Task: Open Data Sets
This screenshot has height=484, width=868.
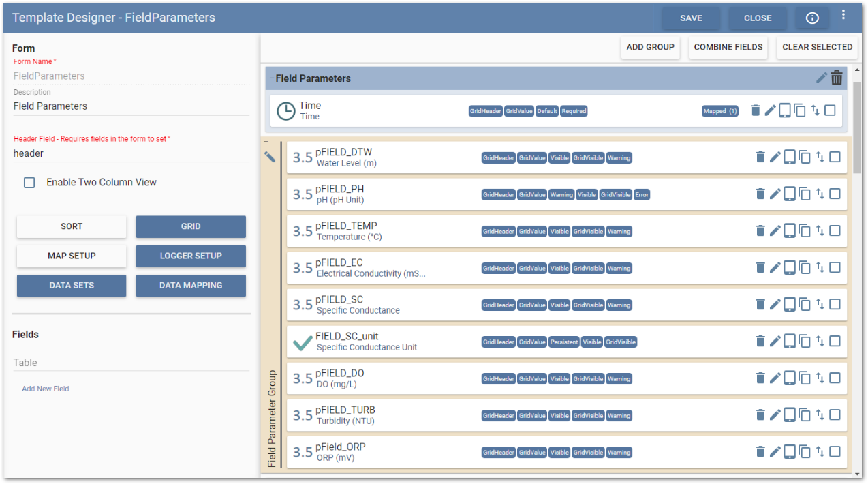Action: (x=72, y=285)
